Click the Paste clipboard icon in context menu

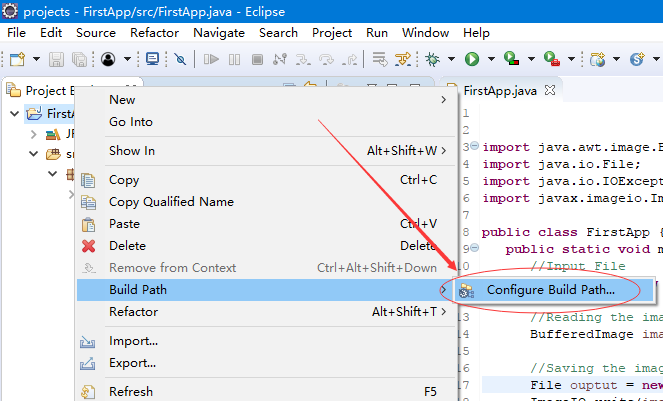tap(89, 224)
